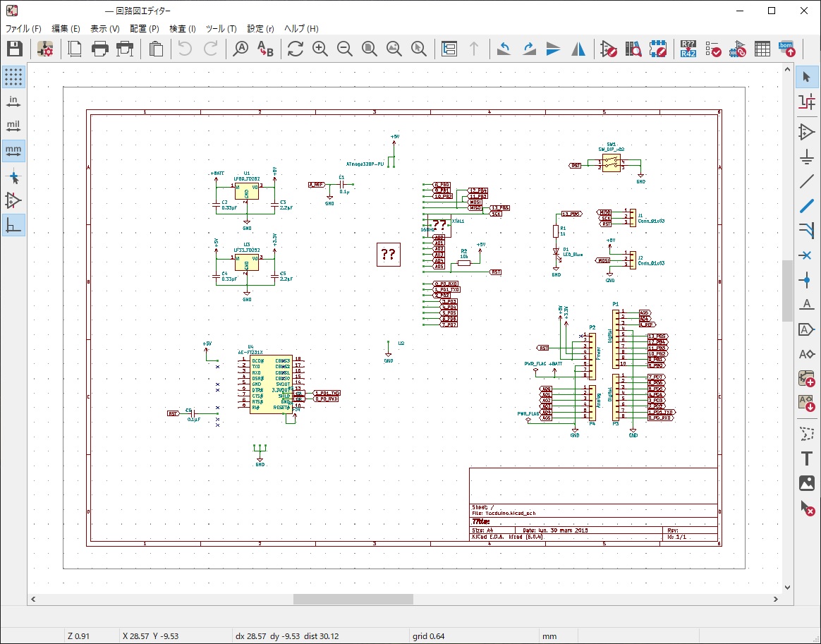Open the 検査 menu
Image resolution: width=821 pixels, height=644 pixels.
pyautogui.click(x=183, y=29)
